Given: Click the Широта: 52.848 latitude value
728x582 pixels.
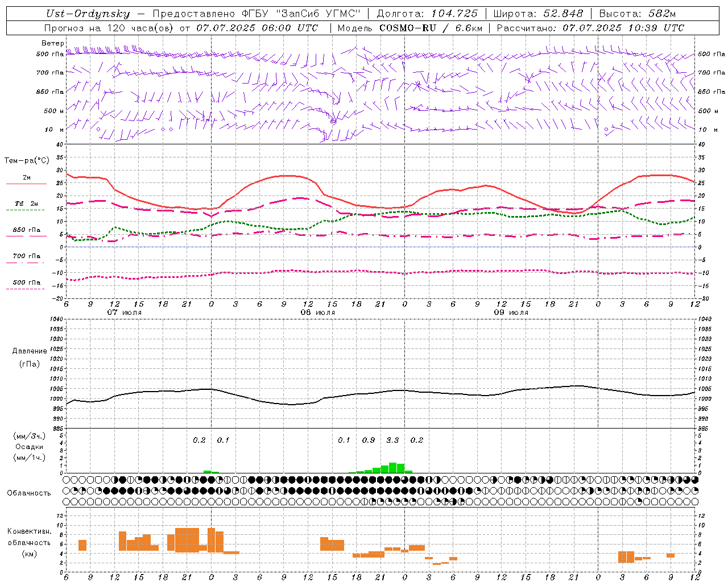Looking at the screenshot, I should click(x=538, y=14).
